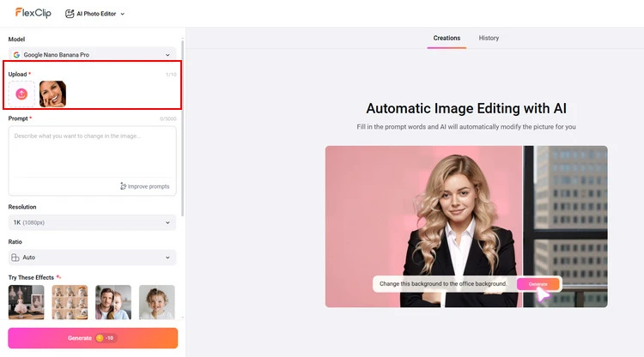Click the ratio layout icon beside Auto

tap(15, 257)
